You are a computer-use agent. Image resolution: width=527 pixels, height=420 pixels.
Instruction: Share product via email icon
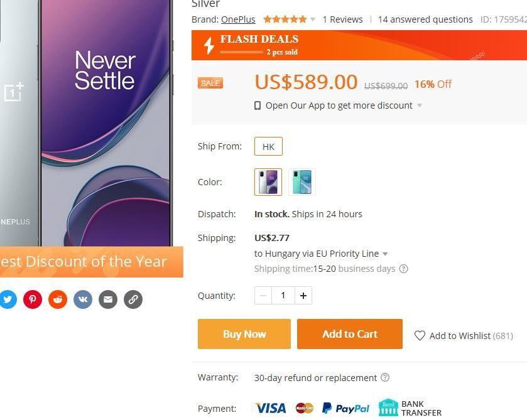108,299
